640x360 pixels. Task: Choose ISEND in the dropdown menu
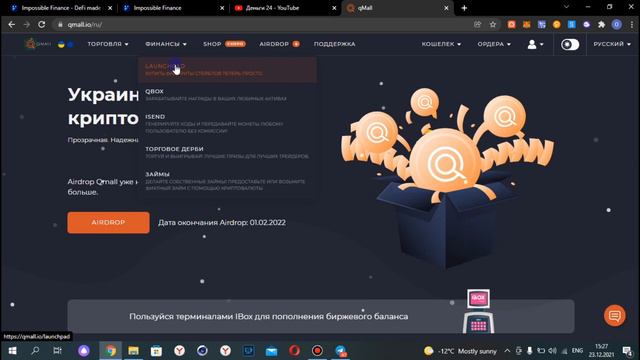coord(227,124)
